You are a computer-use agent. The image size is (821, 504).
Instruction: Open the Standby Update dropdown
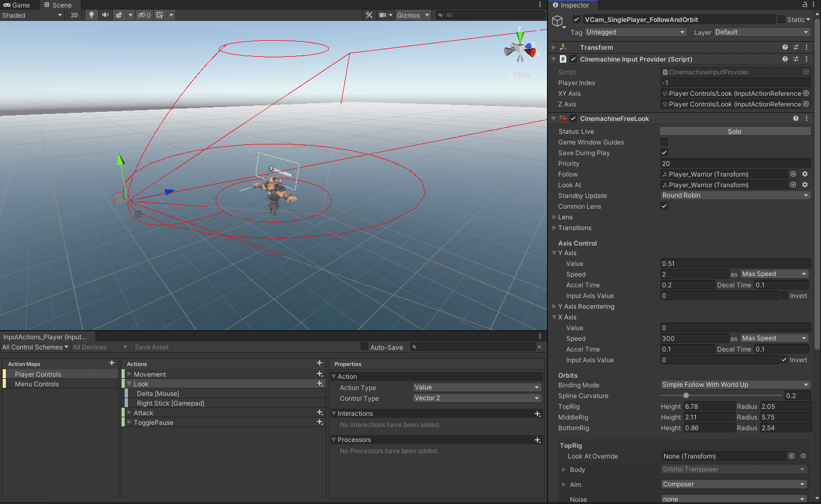click(x=735, y=195)
